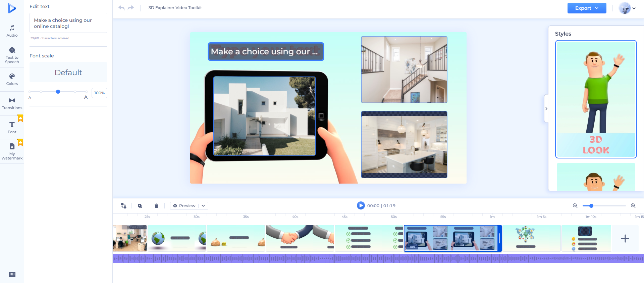This screenshot has width=644, height=283.
Task: Open the Export dropdown
Action: pyautogui.click(x=587, y=8)
